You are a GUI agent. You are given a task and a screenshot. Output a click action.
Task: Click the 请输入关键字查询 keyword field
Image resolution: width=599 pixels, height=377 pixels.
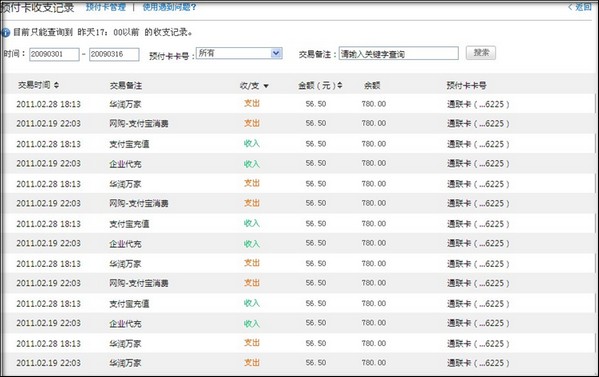coord(398,53)
